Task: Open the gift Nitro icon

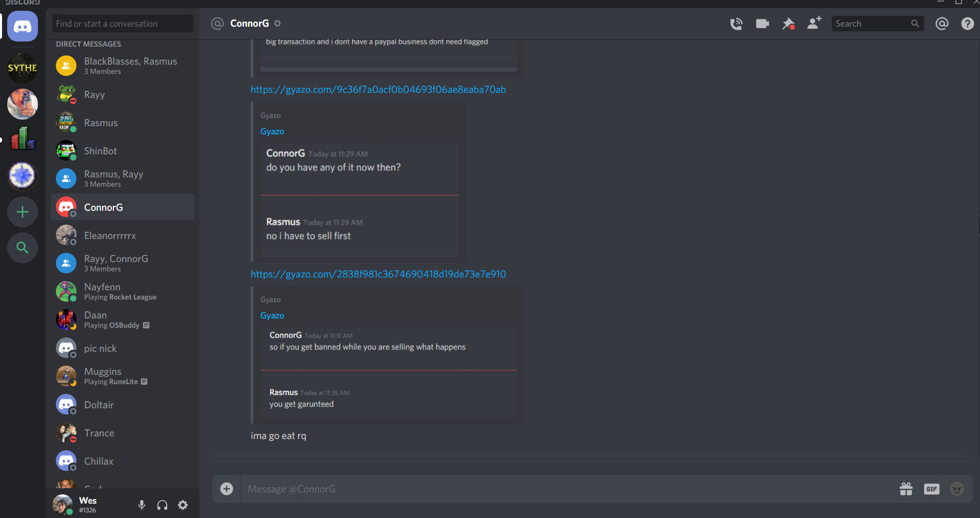Action: pyautogui.click(x=906, y=489)
